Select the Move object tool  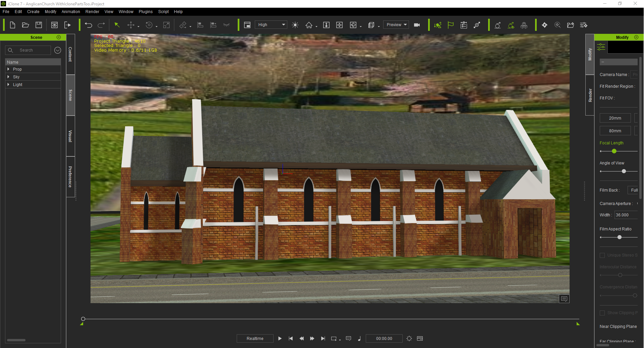(131, 25)
